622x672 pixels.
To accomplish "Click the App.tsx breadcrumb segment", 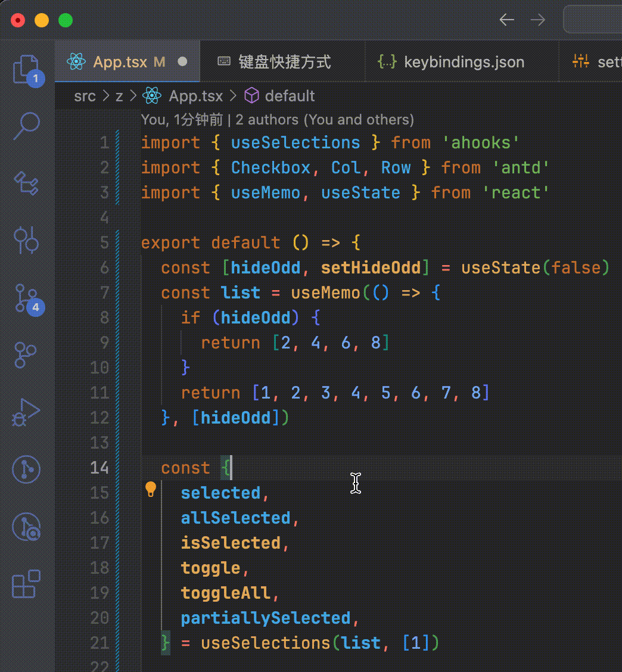I will pos(196,96).
